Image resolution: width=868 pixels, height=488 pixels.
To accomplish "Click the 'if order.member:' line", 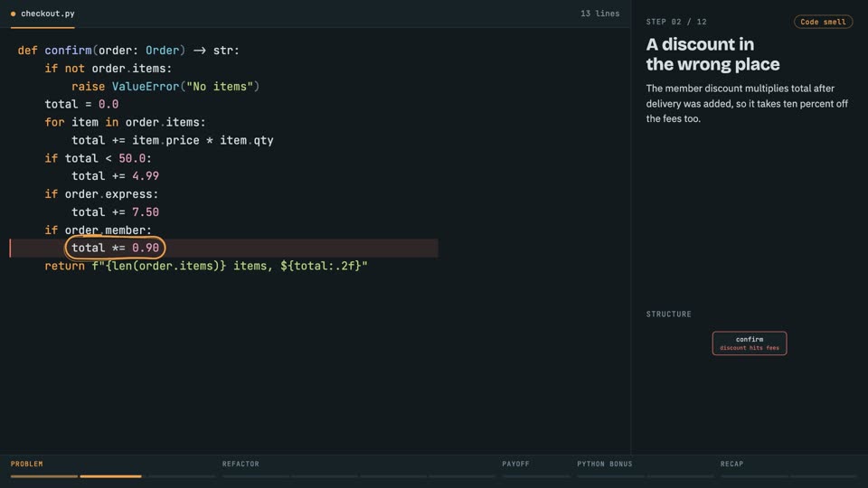I will point(98,230).
